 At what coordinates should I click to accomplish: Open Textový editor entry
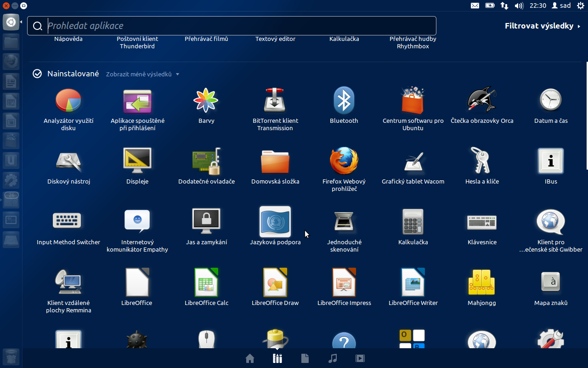point(275,39)
